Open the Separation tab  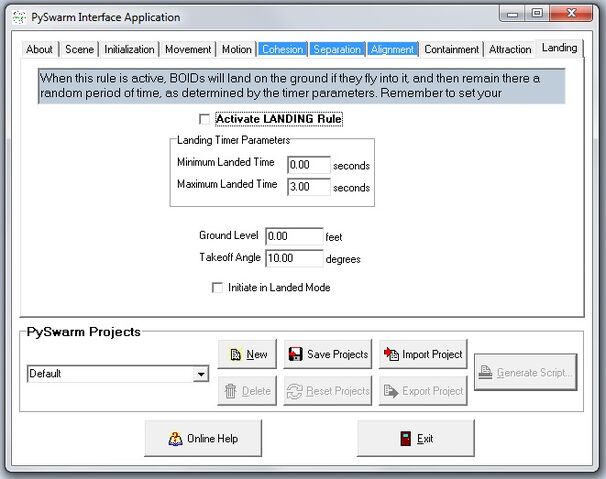pyautogui.click(x=337, y=49)
